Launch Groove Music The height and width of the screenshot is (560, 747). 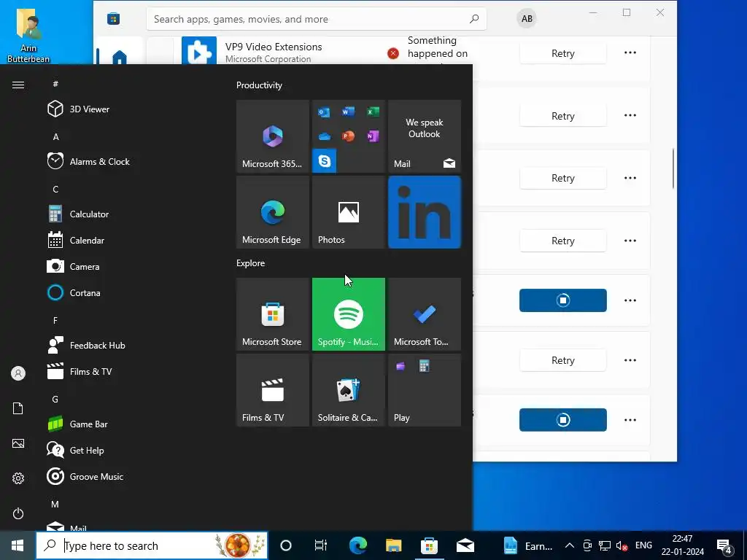coord(85,477)
